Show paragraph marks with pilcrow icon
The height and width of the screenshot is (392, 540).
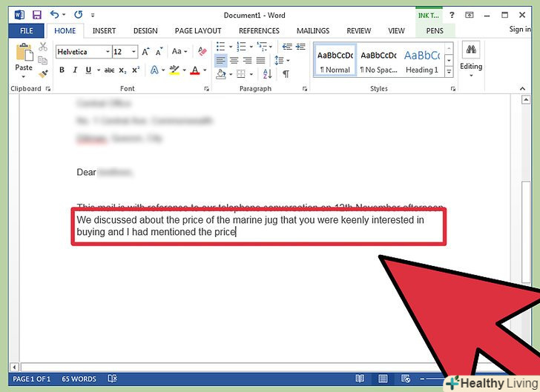(x=286, y=73)
